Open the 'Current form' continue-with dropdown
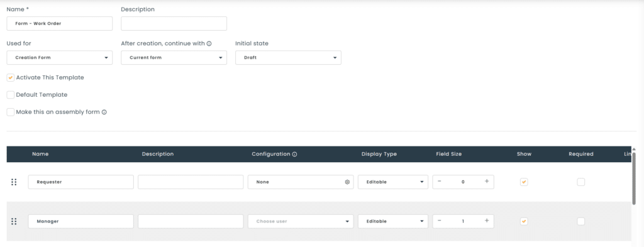Image resolution: width=644 pixels, height=247 pixels. tap(174, 57)
